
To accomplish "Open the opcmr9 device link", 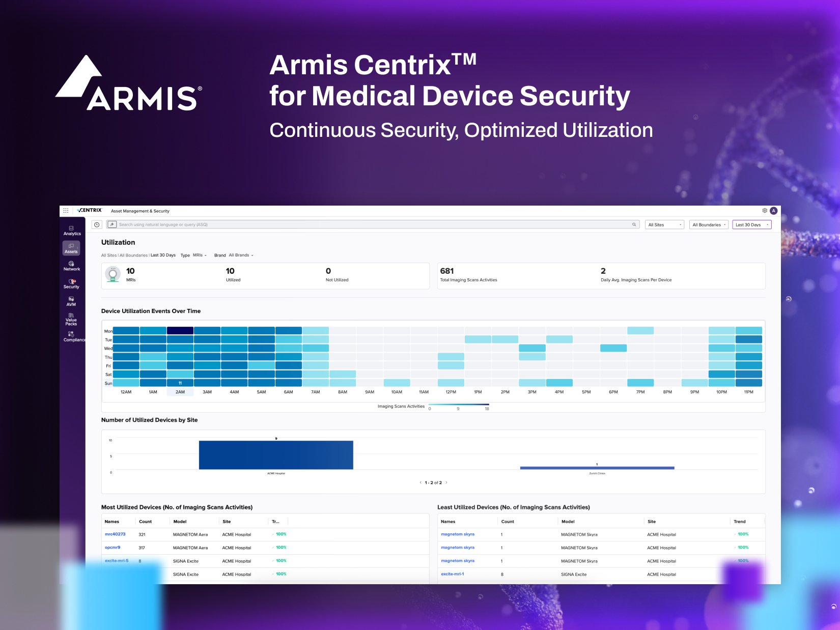I will coord(113,548).
